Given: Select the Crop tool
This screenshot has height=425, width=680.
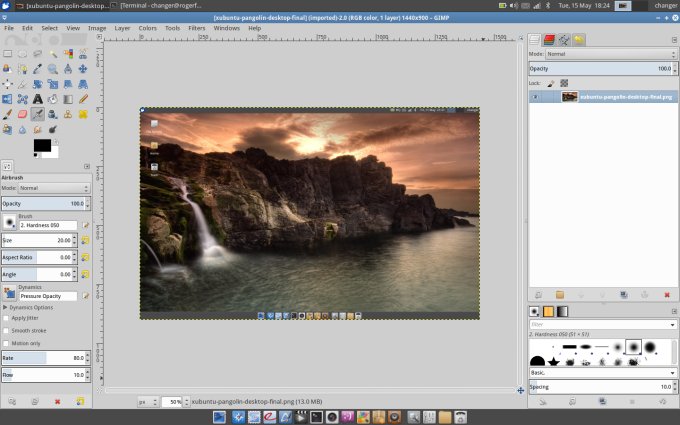Looking at the screenshot, I should pyautogui.click(x=23, y=84).
